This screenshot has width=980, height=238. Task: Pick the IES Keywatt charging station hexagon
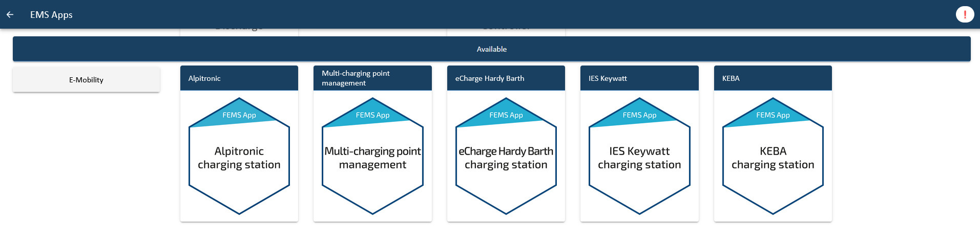[639, 156]
